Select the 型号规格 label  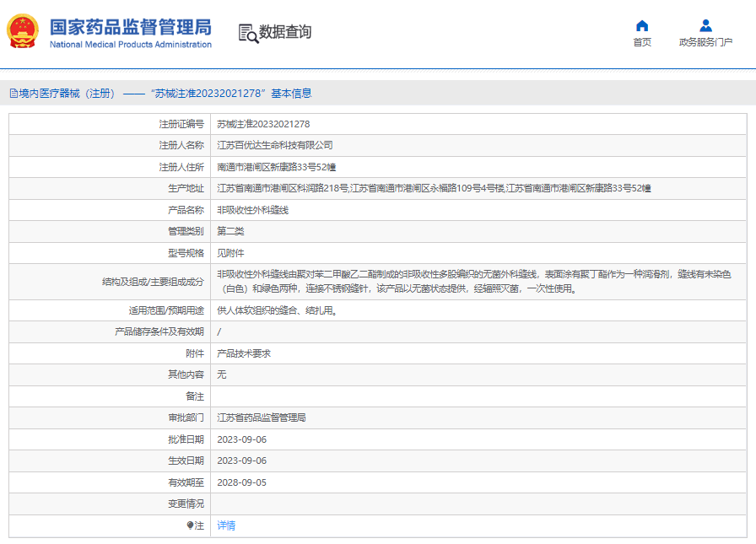coord(186,253)
